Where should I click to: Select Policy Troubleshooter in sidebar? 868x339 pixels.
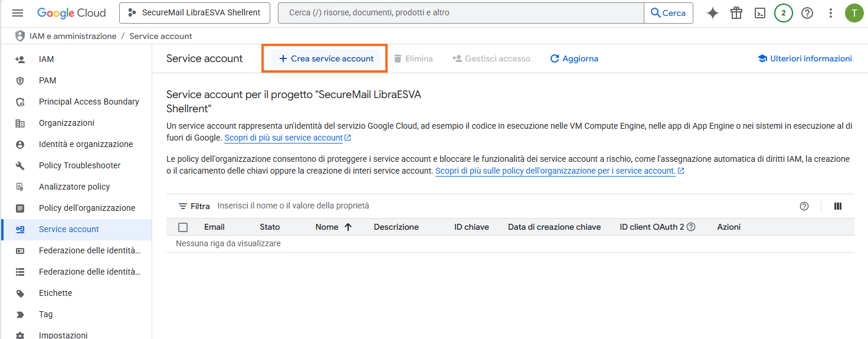click(x=80, y=165)
